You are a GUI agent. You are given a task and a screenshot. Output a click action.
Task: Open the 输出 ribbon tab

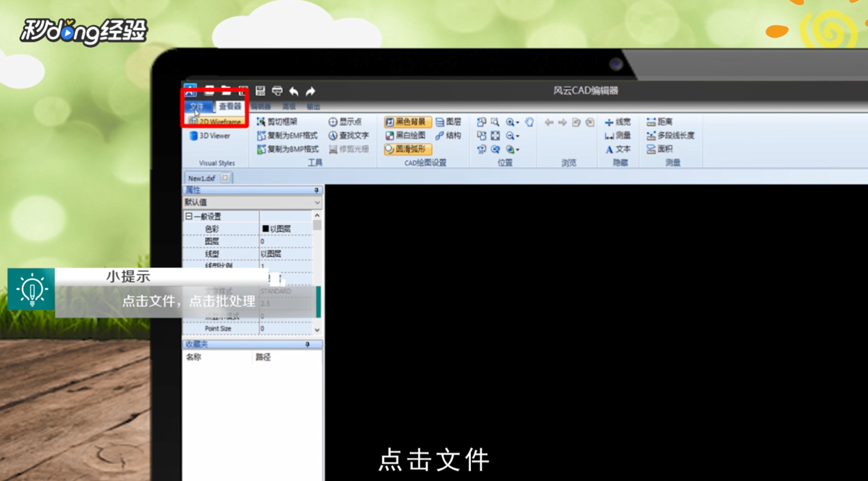click(x=313, y=107)
